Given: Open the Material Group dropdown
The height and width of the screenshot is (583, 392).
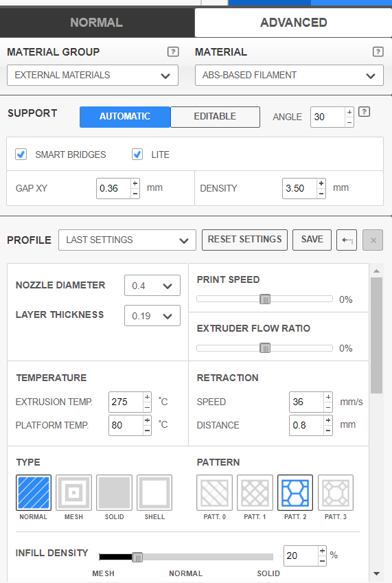Looking at the screenshot, I should tap(93, 76).
